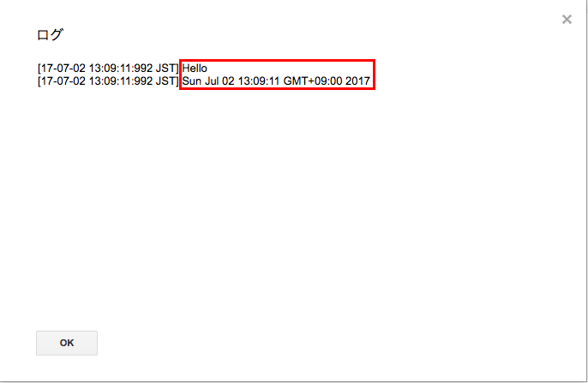Click 13:09:11:992 in the first log timestamp
This screenshot has height=383, width=588.
pyautogui.click(x=121, y=69)
